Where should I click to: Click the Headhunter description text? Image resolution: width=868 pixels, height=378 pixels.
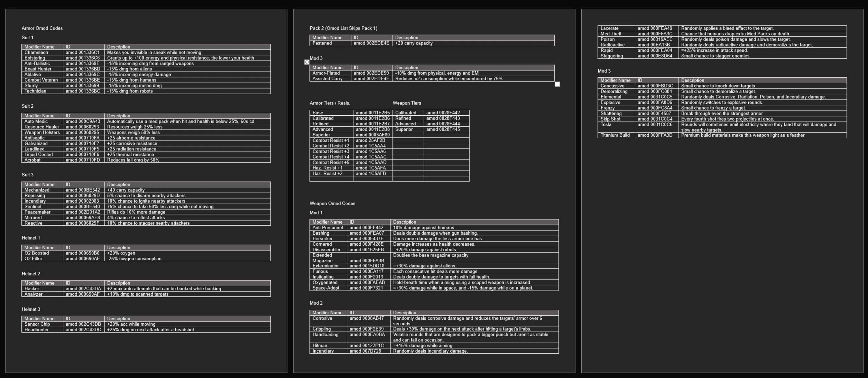click(150, 329)
